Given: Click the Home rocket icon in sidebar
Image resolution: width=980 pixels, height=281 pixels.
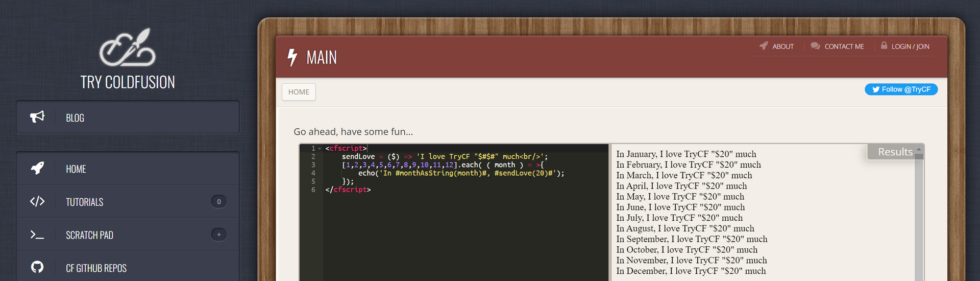Looking at the screenshot, I should pyautogui.click(x=37, y=168).
